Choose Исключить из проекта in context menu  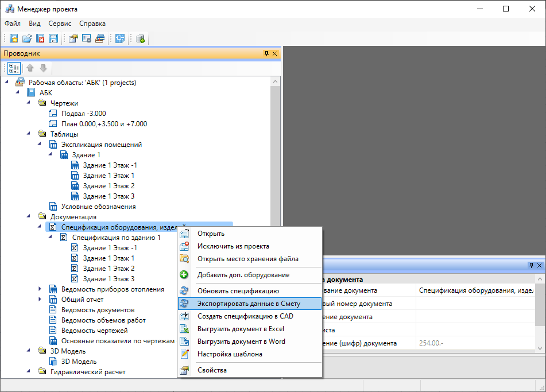250,246
